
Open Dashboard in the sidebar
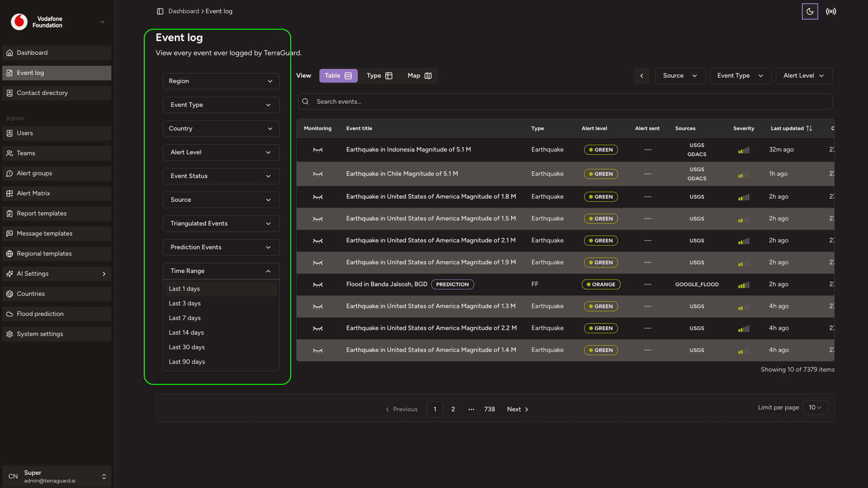pos(57,53)
